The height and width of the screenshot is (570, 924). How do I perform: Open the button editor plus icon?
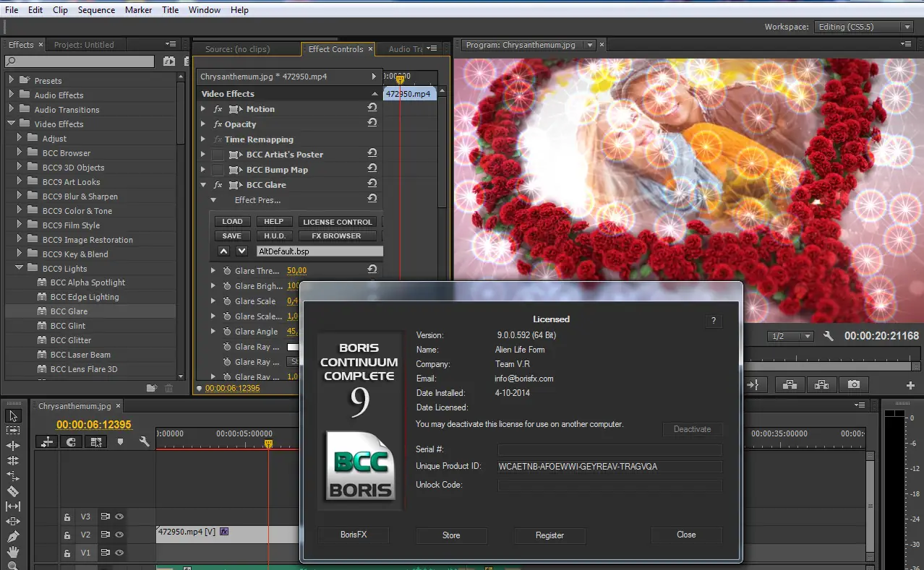coord(910,386)
